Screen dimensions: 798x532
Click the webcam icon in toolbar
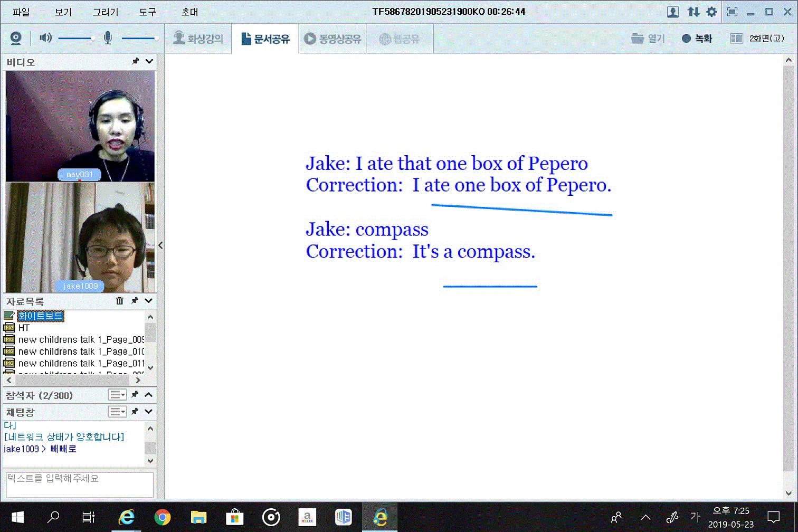click(16, 38)
